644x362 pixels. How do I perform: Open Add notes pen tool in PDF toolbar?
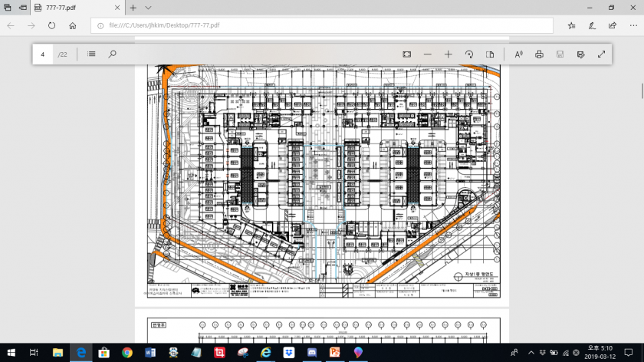click(x=581, y=54)
